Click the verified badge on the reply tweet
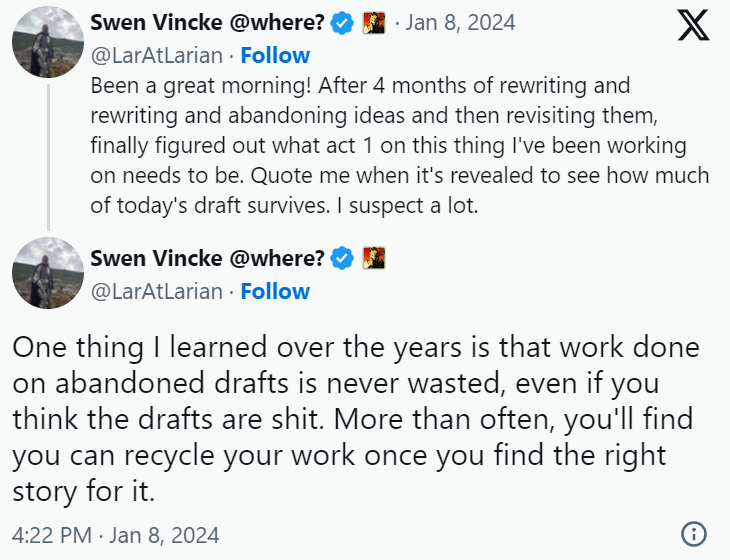730x560 pixels. point(343,258)
